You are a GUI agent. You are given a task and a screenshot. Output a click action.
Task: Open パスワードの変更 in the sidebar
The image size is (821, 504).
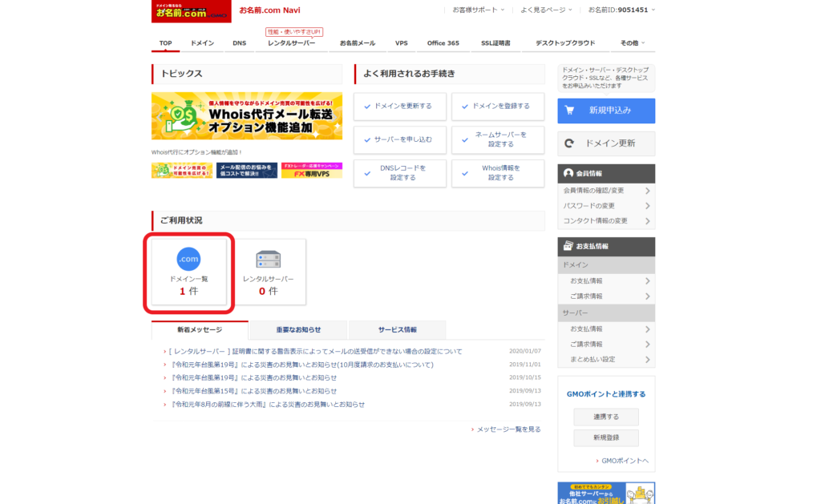tap(606, 206)
